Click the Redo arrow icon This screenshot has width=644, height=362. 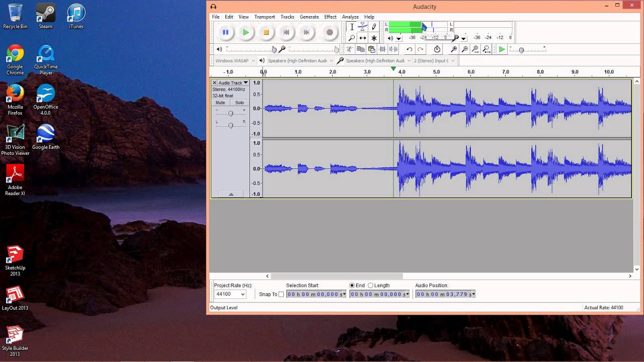click(420, 49)
